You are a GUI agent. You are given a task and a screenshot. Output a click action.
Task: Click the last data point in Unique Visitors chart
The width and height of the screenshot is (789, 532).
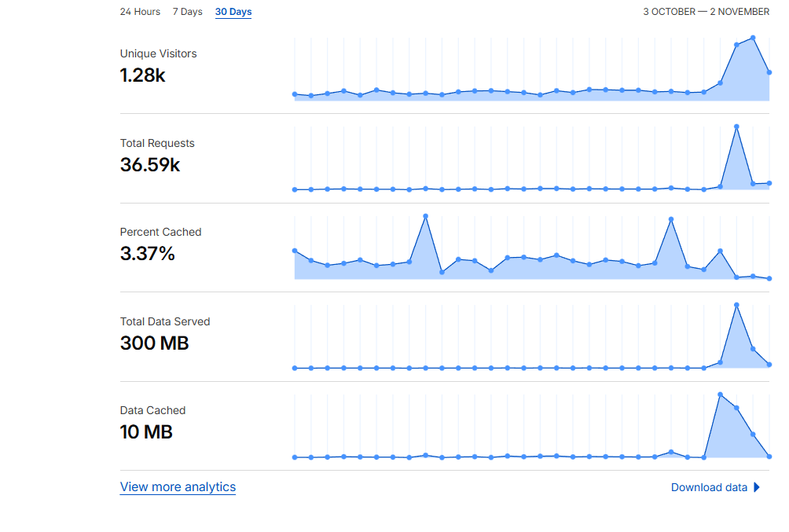coord(769,72)
